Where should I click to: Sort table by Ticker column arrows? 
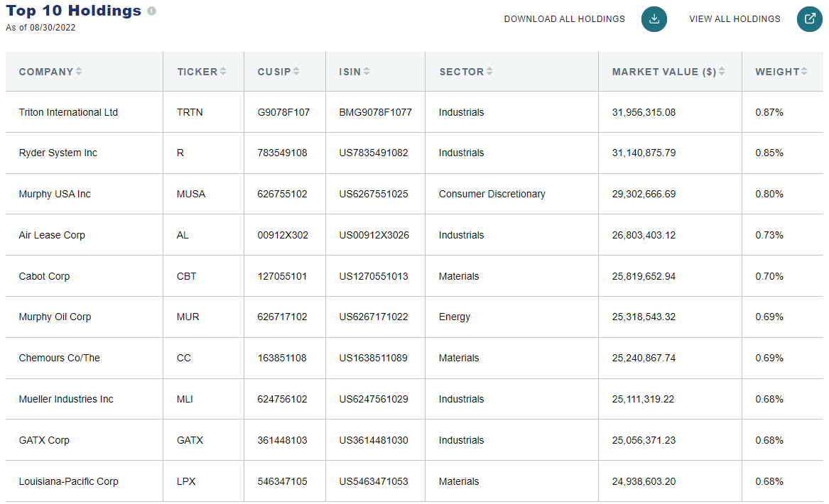[223, 71]
